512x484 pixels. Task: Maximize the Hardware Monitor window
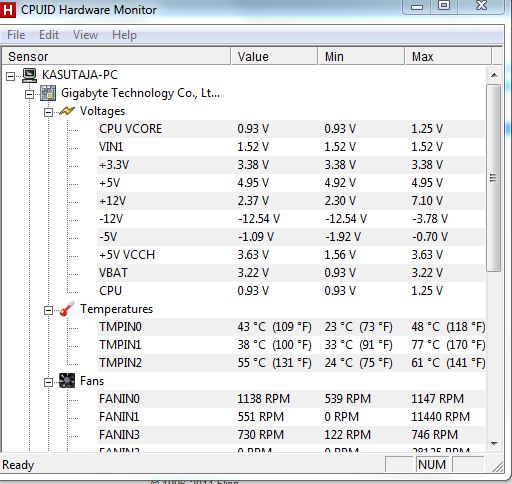(444, 6)
